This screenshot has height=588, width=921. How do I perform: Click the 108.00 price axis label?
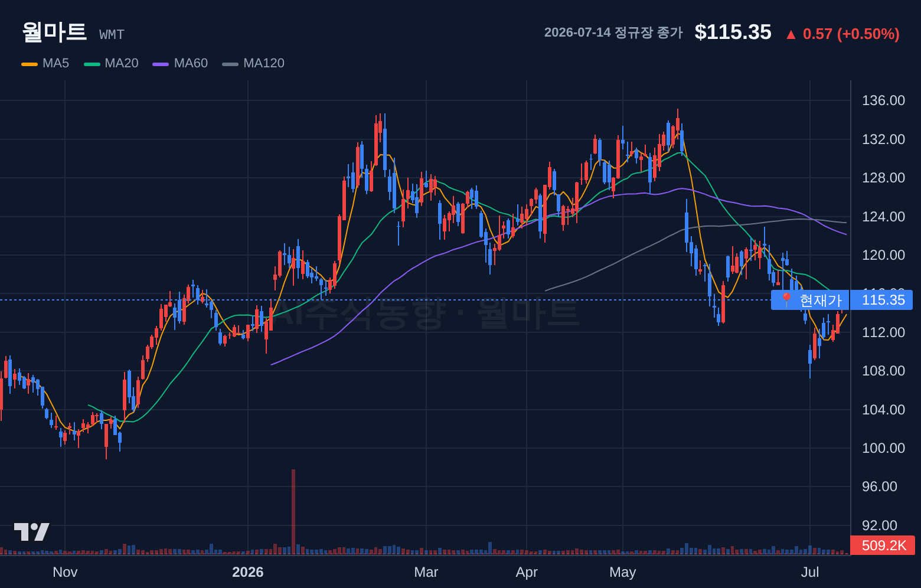883,371
